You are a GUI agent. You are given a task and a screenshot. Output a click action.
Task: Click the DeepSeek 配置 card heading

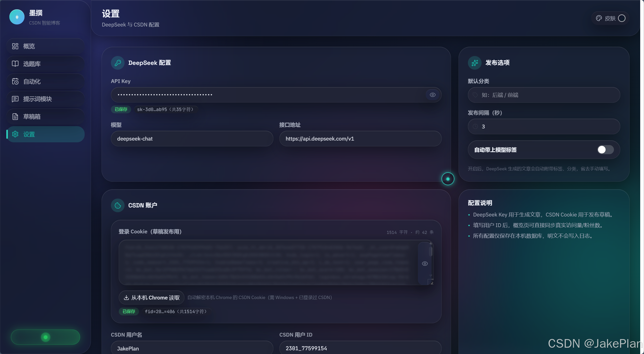[x=150, y=63]
